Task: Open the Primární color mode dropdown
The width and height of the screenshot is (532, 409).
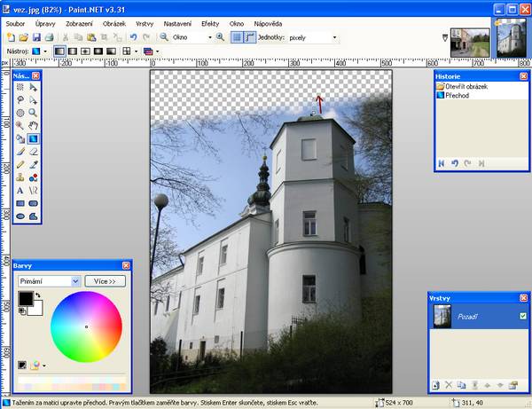Action: (49, 281)
